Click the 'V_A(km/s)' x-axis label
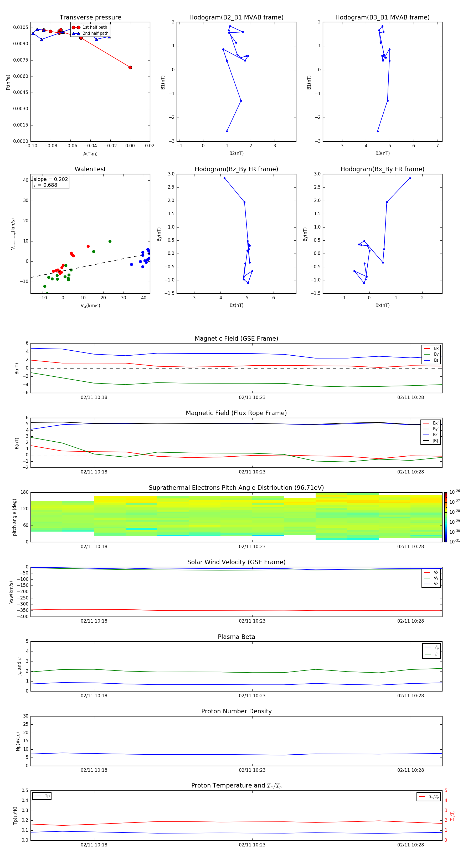Screen dimensions: 473x868 coord(90,306)
